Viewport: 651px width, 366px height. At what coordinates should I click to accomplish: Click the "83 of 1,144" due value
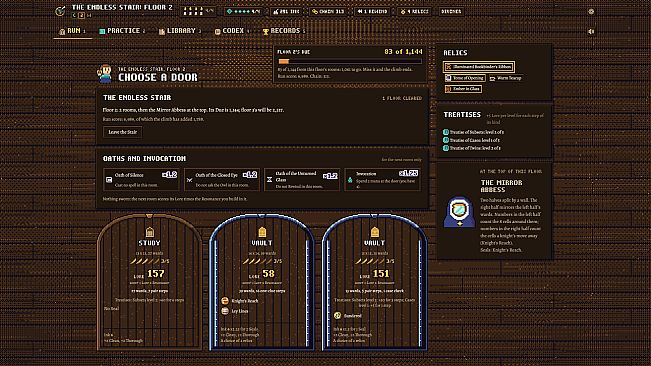pyautogui.click(x=403, y=51)
